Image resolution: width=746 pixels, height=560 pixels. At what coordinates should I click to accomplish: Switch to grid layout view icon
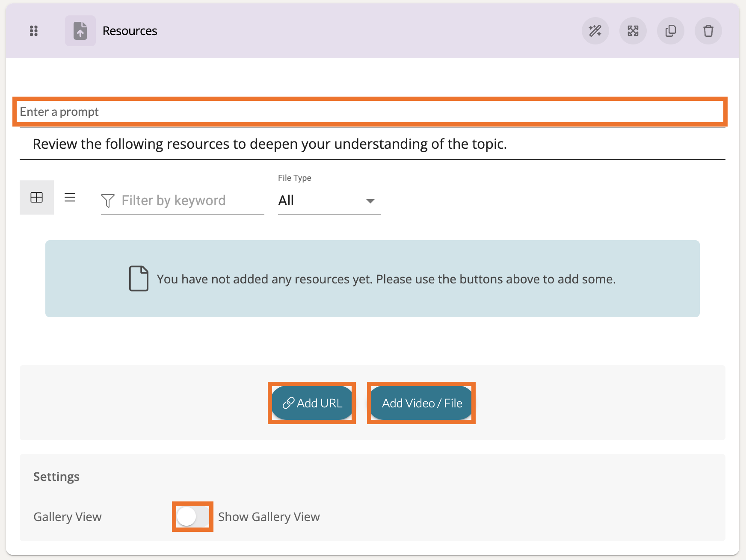coord(37,197)
